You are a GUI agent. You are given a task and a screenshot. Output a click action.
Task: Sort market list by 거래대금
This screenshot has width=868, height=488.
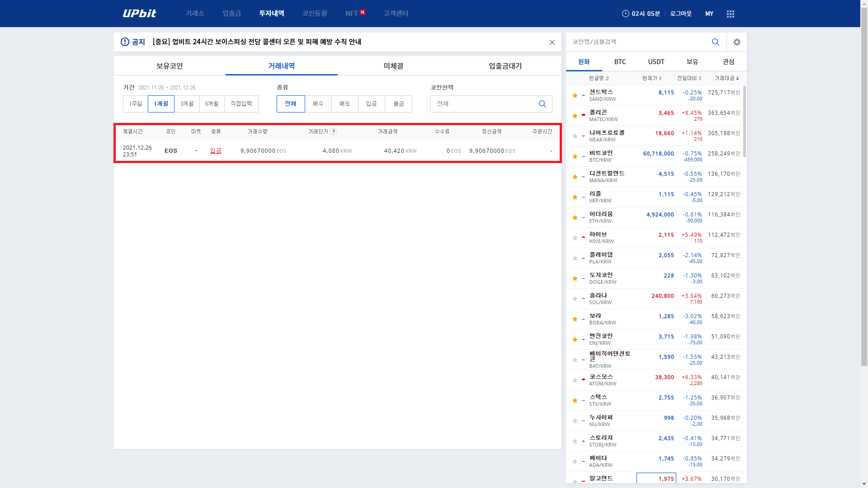coord(726,78)
